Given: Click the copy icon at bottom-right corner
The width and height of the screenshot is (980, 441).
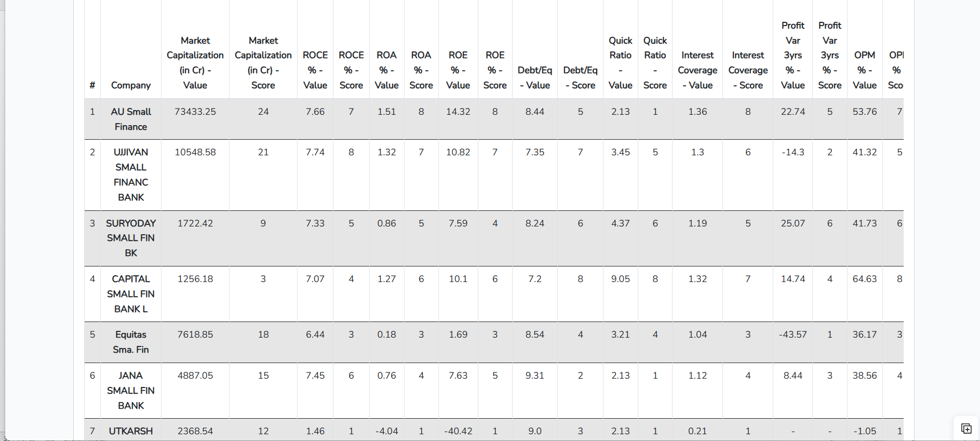Looking at the screenshot, I should coord(966,429).
